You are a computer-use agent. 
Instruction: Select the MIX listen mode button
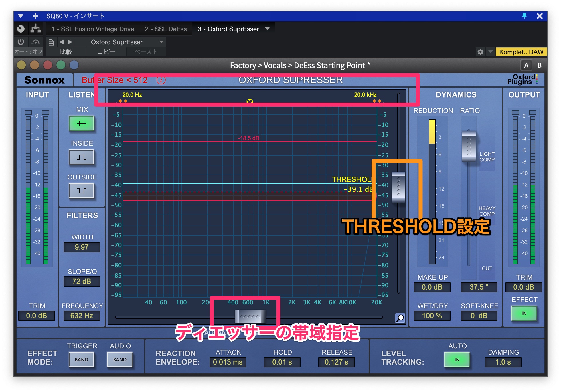(x=82, y=123)
